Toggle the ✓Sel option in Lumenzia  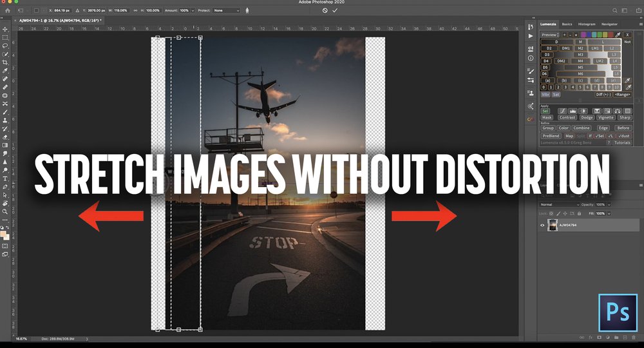(x=600, y=136)
